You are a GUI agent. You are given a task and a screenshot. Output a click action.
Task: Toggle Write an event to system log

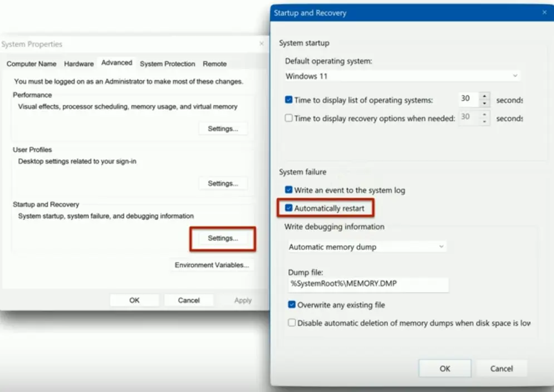click(x=288, y=190)
